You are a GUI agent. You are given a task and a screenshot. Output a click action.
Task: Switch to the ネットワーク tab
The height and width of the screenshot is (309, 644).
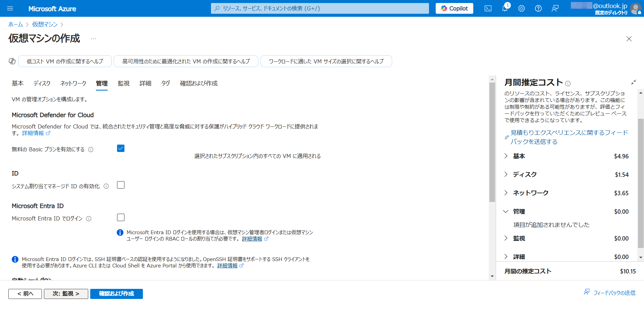coord(73,83)
